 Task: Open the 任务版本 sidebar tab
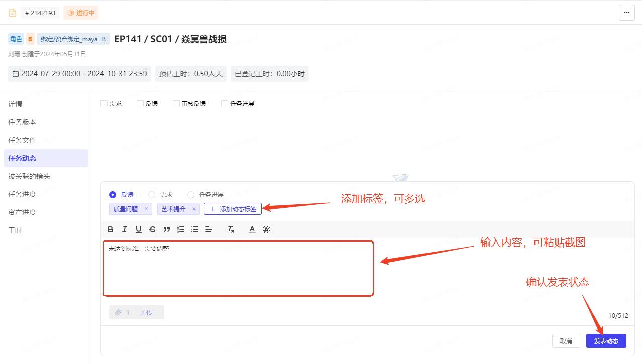[x=46, y=122]
